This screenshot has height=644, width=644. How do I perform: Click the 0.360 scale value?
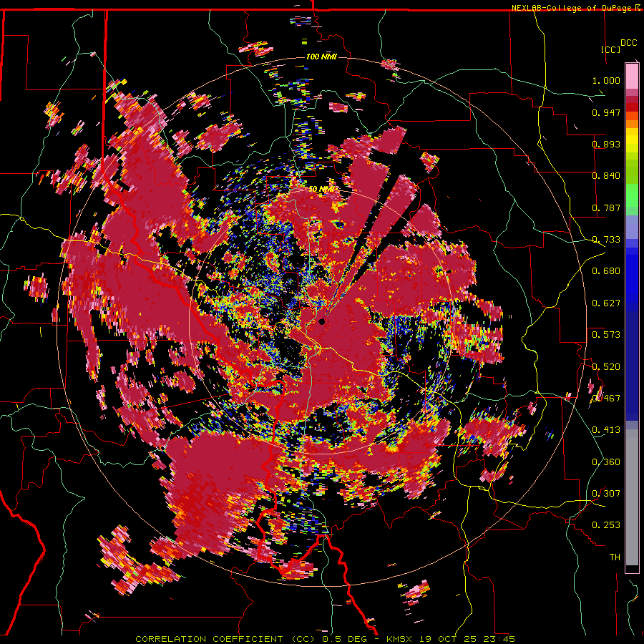(606, 462)
